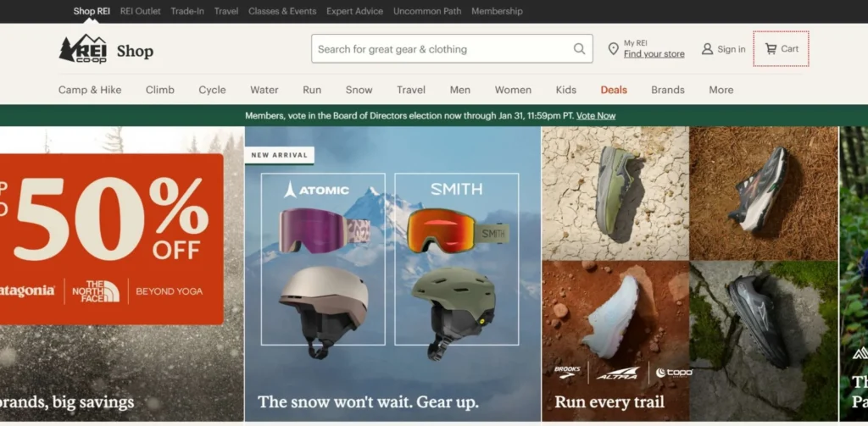Select the Expert Advice top link

pyautogui.click(x=354, y=12)
